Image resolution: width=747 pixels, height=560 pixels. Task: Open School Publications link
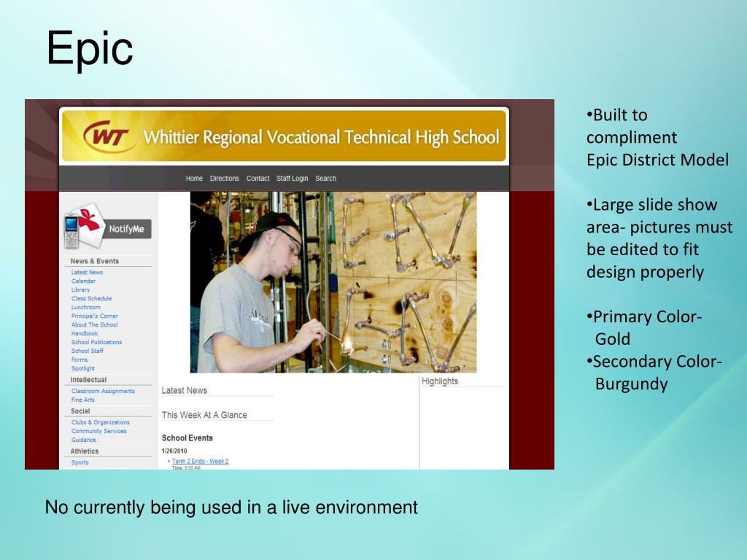pos(97,342)
